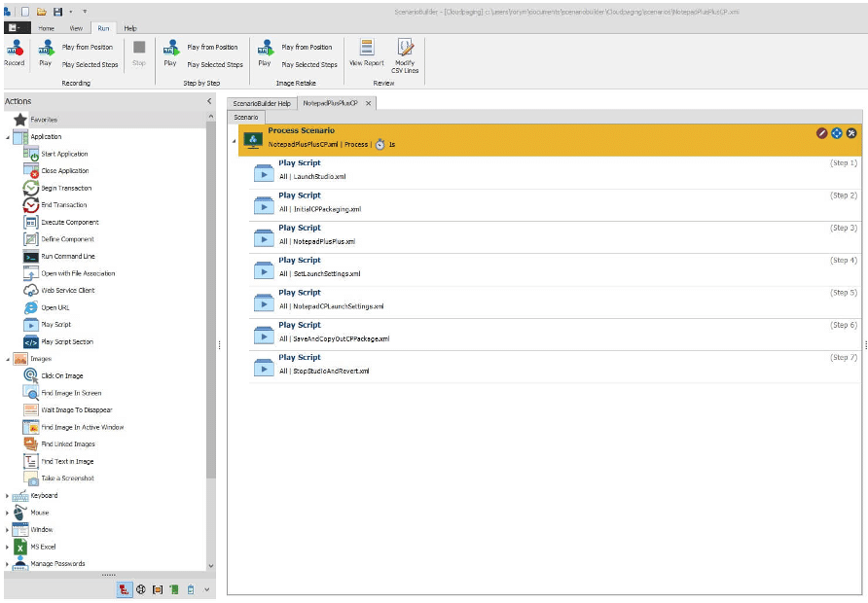The height and width of the screenshot is (603, 868).
Task: Expand the Keyboard category
Action: [x=7, y=496]
